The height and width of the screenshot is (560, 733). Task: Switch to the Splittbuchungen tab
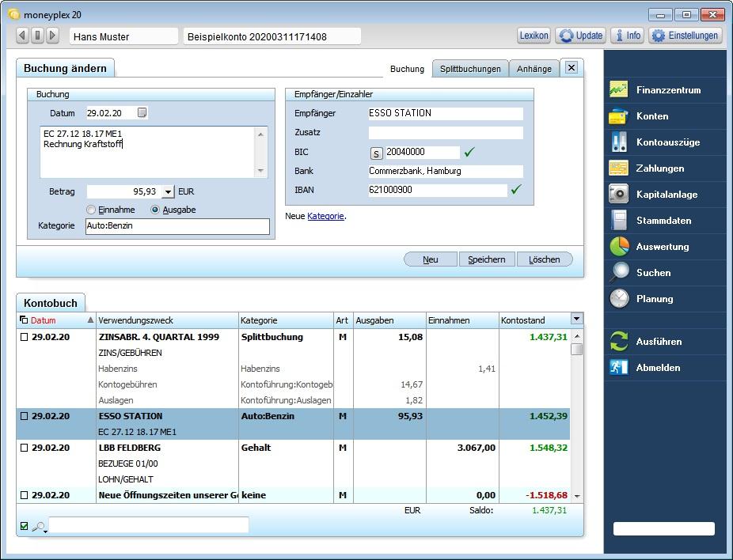click(472, 68)
